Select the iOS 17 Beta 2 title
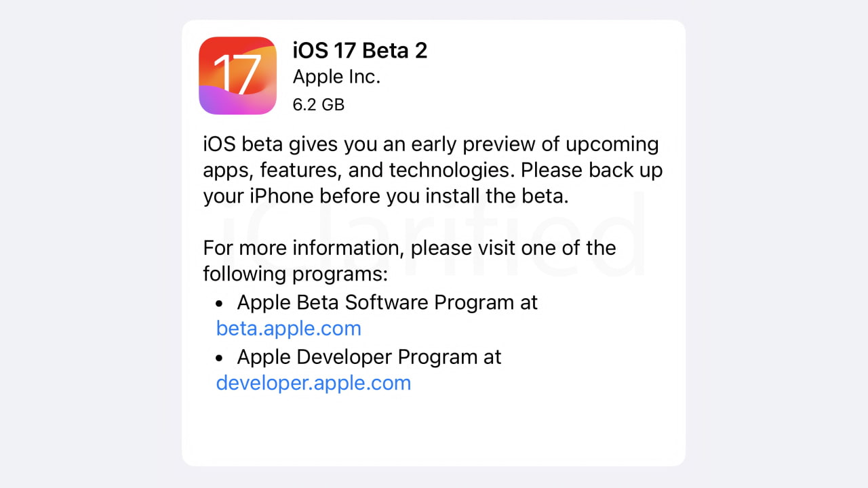The height and width of the screenshot is (488, 868). pyautogui.click(x=359, y=50)
